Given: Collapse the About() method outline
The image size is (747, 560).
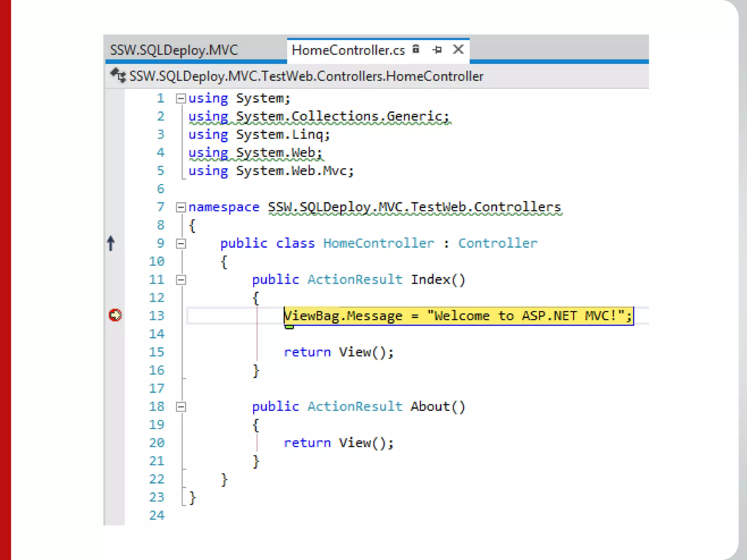Looking at the screenshot, I should (x=181, y=407).
